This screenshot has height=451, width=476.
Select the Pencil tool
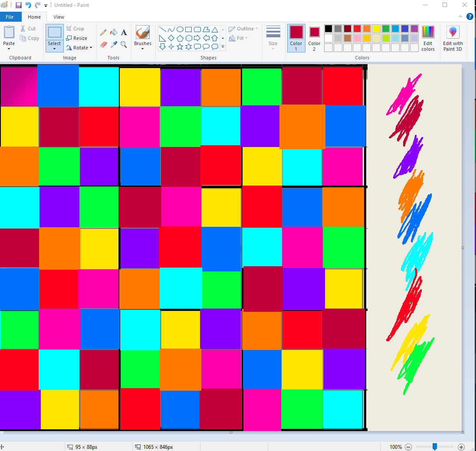coord(103,32)
